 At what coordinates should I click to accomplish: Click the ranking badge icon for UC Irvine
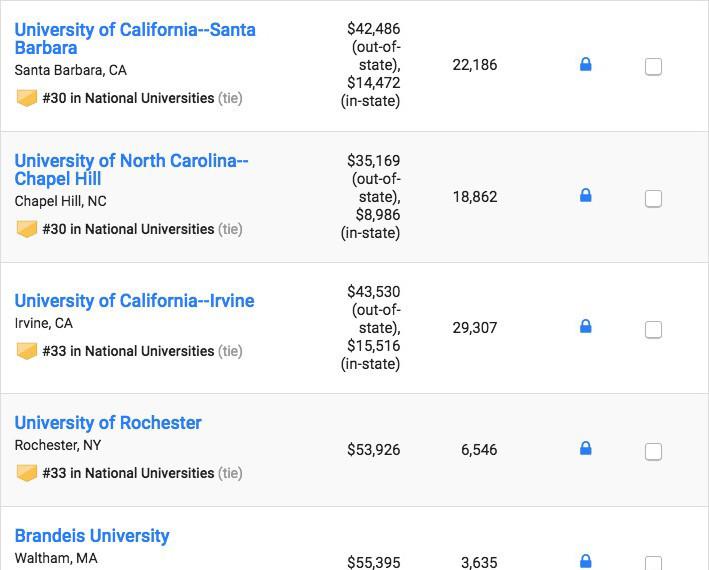point(27,351)
